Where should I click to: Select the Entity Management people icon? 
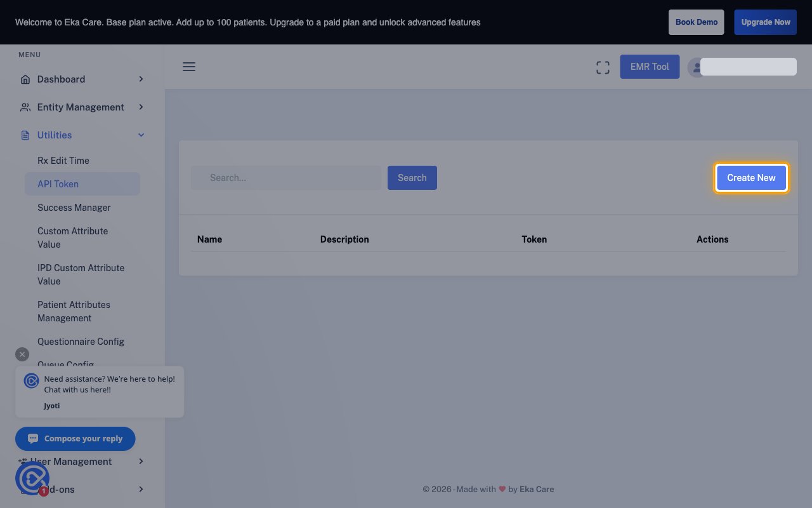point(25,107)
